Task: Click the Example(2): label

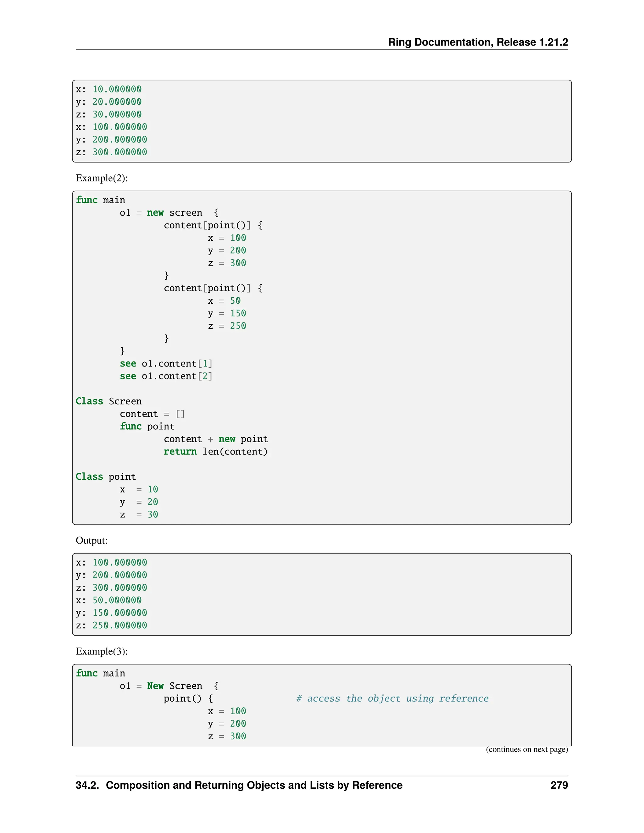Action: (x=102, y=178)
